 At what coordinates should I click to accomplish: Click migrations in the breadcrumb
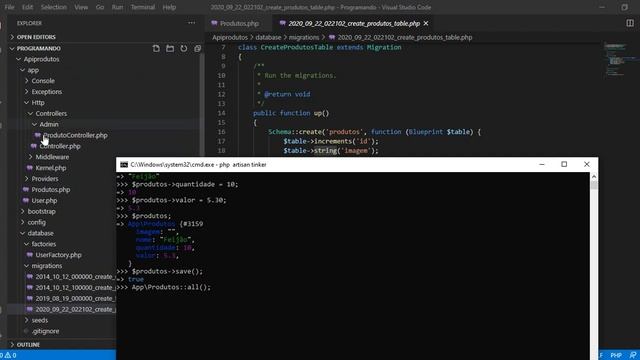[x=304, y=37]
